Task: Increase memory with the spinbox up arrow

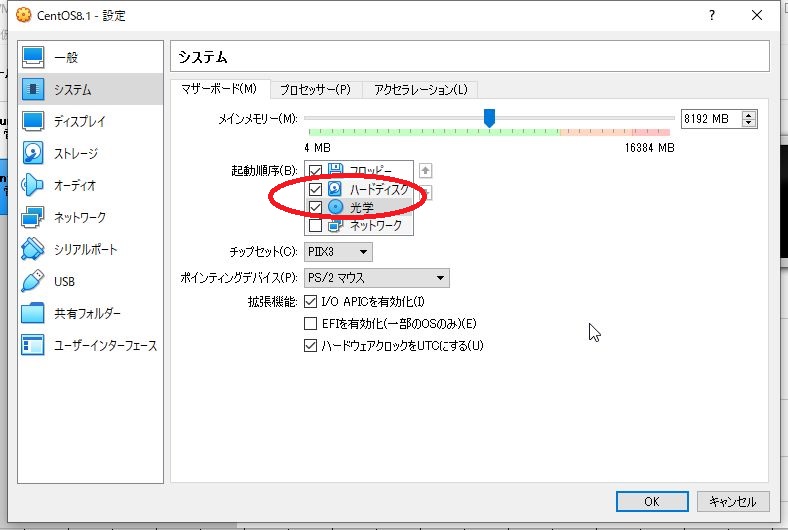Action: (x=749, y=115)
